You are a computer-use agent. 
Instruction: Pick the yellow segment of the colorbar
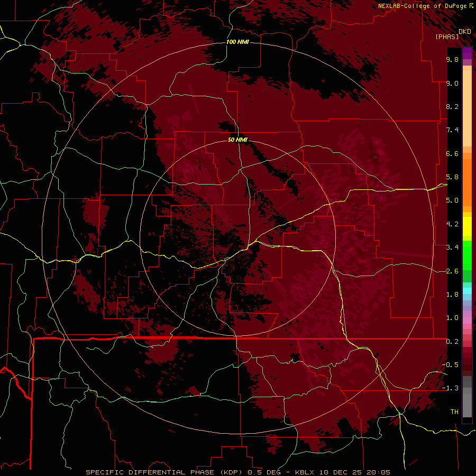click(x=467, y=226)
